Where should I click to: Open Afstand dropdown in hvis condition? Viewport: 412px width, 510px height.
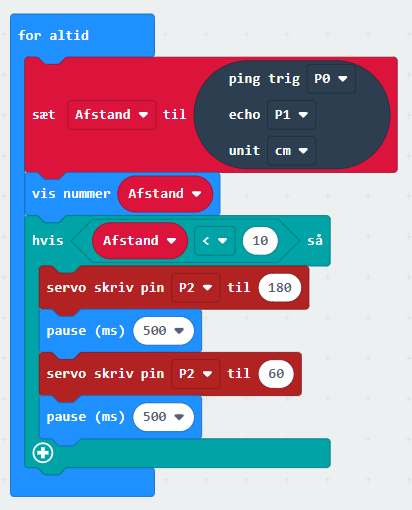pyautogui.click(x=140, y=241)
